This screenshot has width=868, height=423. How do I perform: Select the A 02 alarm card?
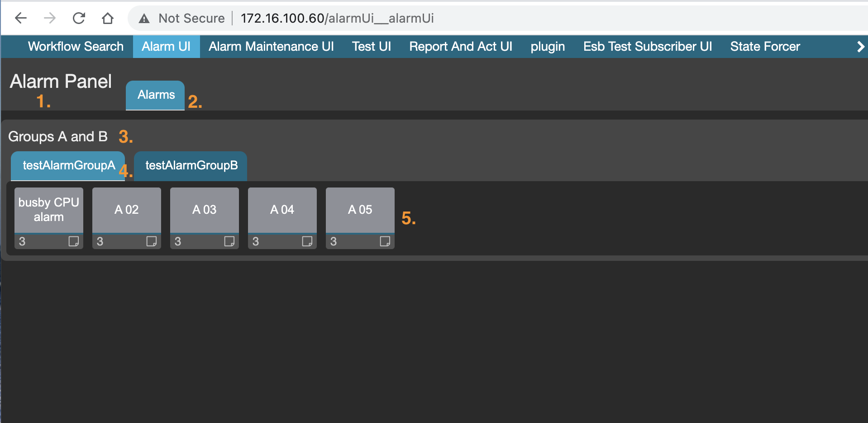click(127, 218)
